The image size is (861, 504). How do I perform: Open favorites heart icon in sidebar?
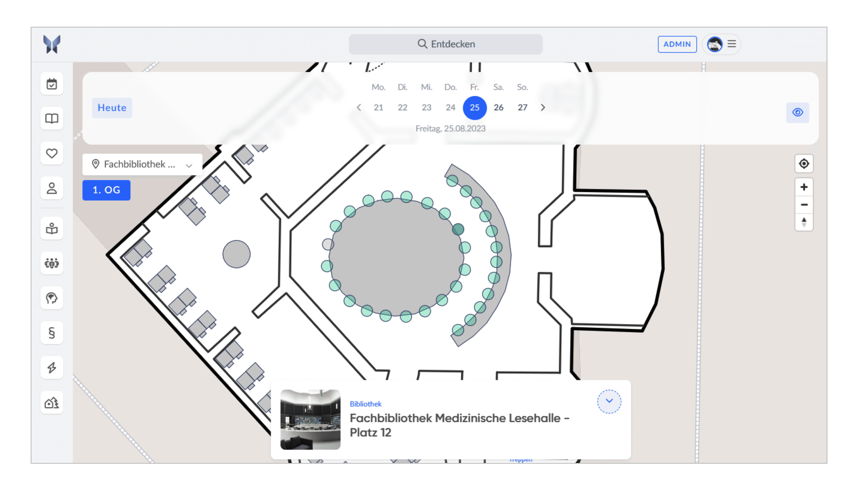pos(52,153)
